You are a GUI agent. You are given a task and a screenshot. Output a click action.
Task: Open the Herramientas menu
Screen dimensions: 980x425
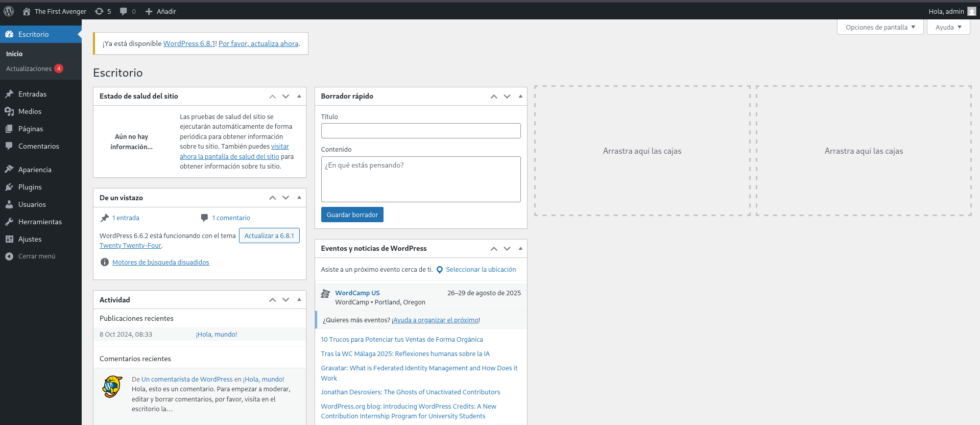coord(41,222)
